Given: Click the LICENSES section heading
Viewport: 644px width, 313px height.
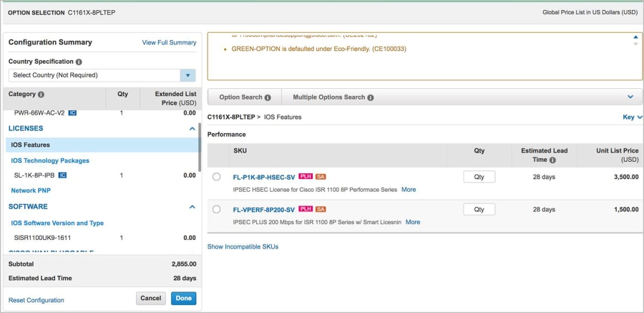Looking at the screenshot, I should point(26,128).
